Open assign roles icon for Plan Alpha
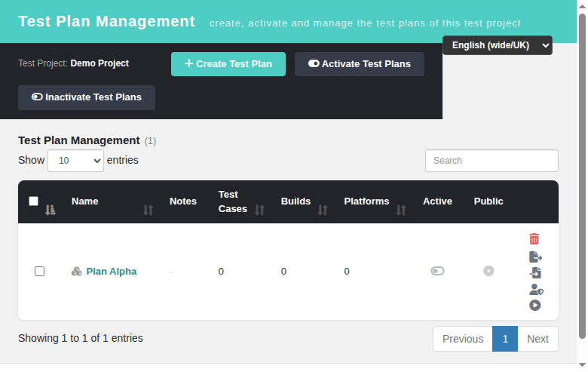This screenshot has height=372, width=588. [536, 290]
